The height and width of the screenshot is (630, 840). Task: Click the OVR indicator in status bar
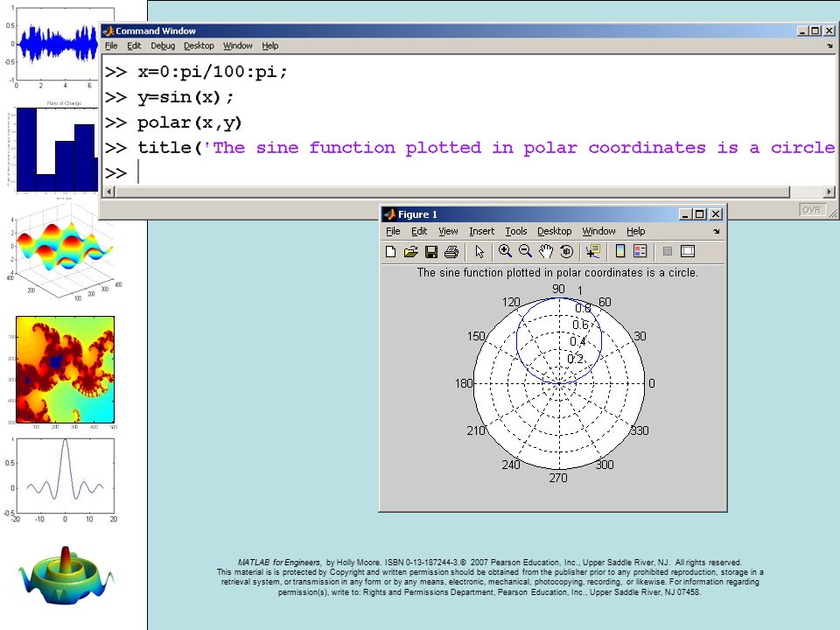pyautogui.click(x=811, y=209)
